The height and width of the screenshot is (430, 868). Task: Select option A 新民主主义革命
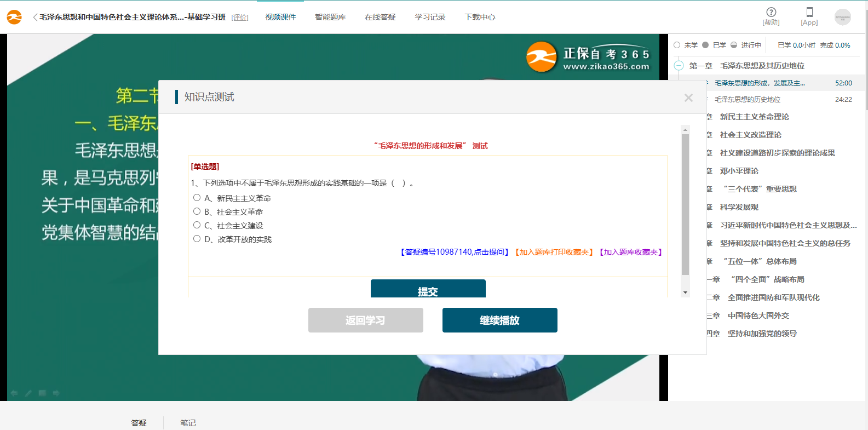[197, 198]
